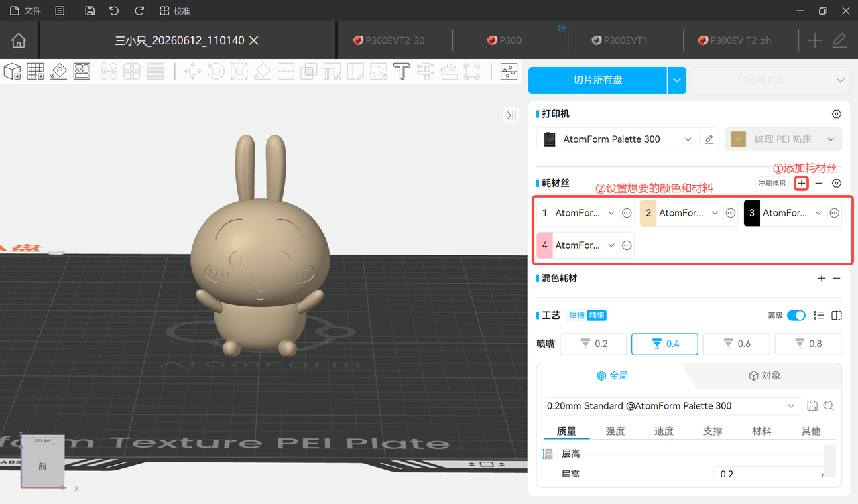Toggle the 高级 advanced switch
The image size is (858, 504).
tap(796, 315)
